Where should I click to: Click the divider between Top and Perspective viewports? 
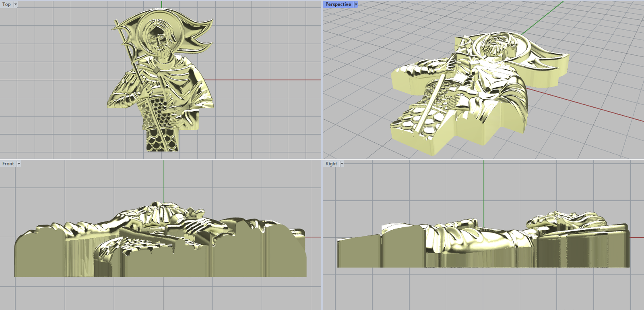(322, 81)
